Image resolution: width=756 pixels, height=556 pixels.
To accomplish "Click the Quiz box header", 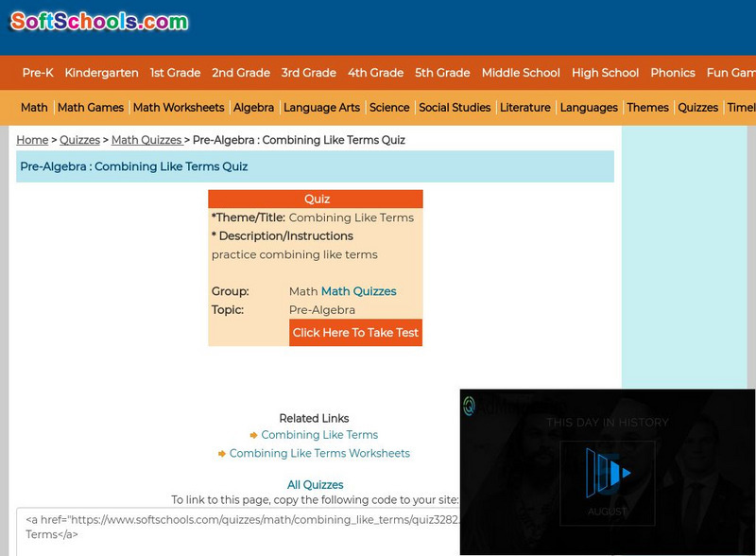I will [x=316, y=199].
